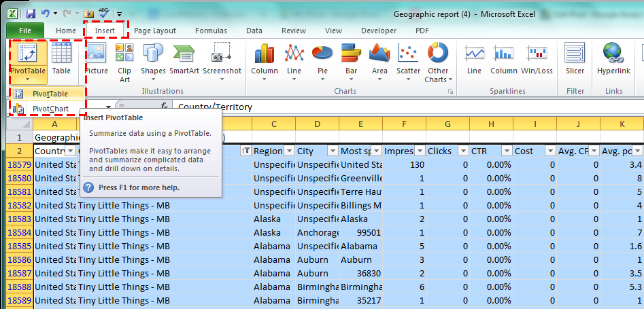Open the CTR column filter dropdown

coord(507,151)
